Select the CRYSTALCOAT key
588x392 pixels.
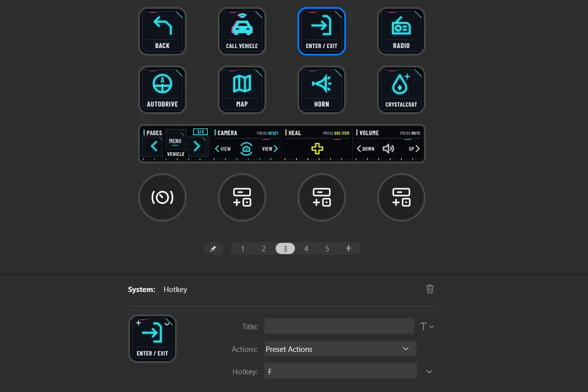point(401,90)
